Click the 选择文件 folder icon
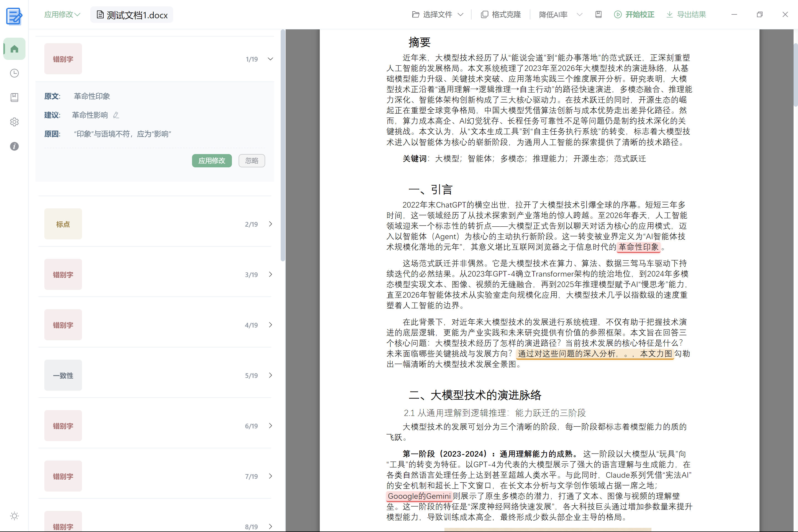 (x=416, y=15)
